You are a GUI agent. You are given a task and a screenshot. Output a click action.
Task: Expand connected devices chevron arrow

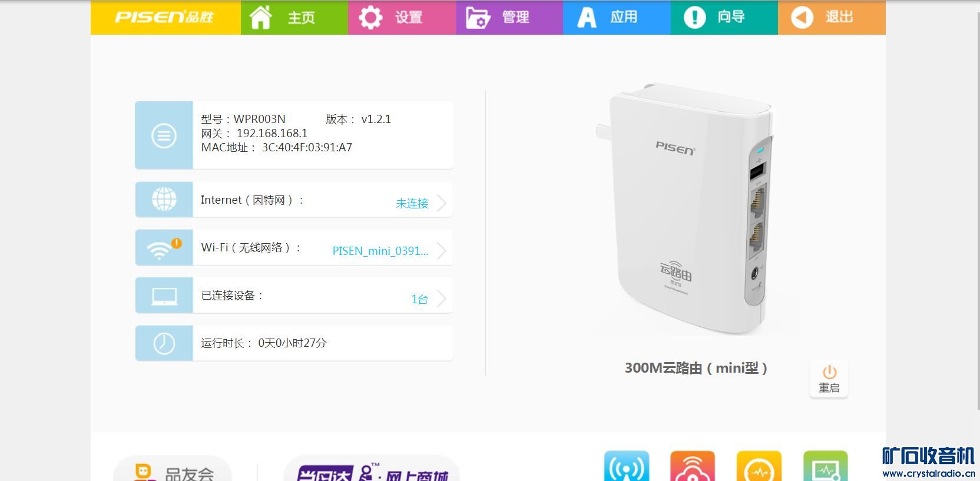[x=442, y=298]
